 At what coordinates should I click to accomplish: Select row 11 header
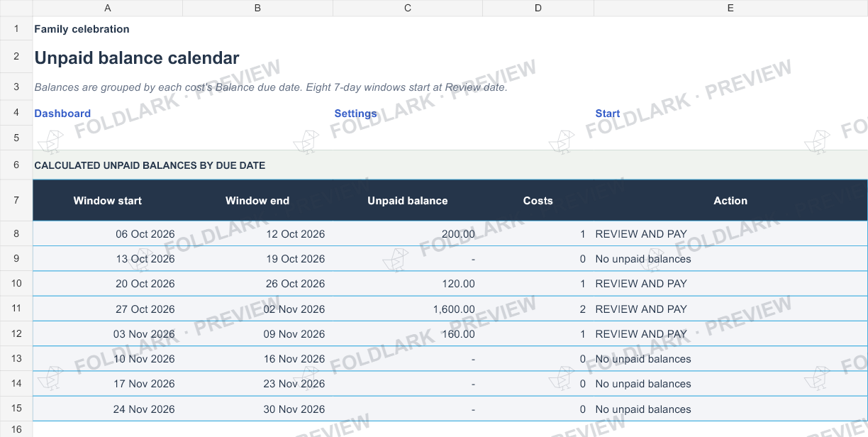[x=16, y=309]
